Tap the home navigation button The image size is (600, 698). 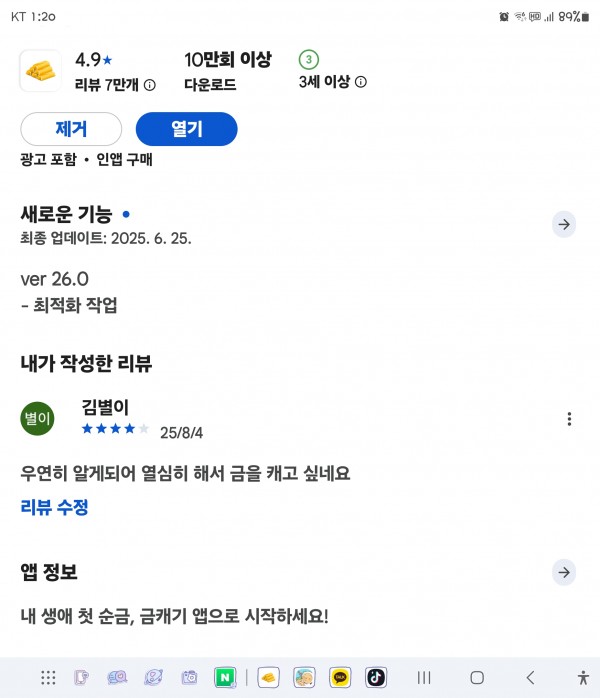(x=477, y=678)
